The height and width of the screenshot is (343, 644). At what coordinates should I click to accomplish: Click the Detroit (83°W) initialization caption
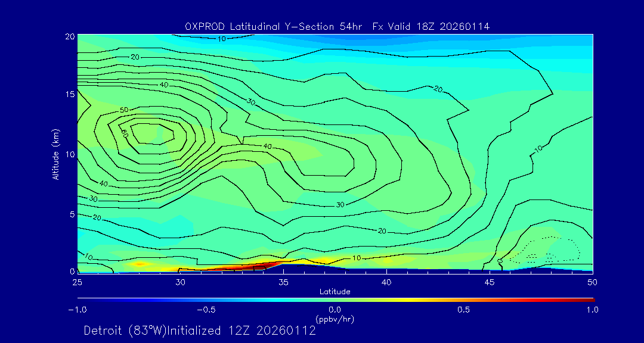(x=200, y=330)
